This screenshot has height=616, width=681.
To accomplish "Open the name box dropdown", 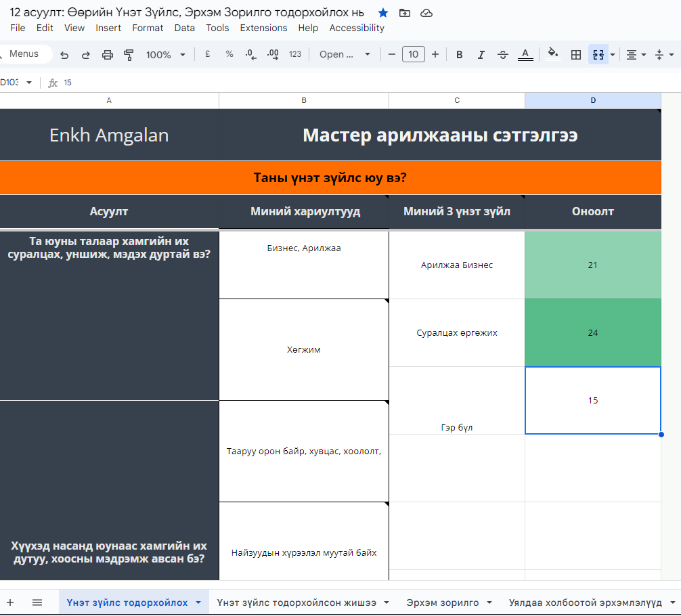I will pyautogui.click(x=28, y=83).
